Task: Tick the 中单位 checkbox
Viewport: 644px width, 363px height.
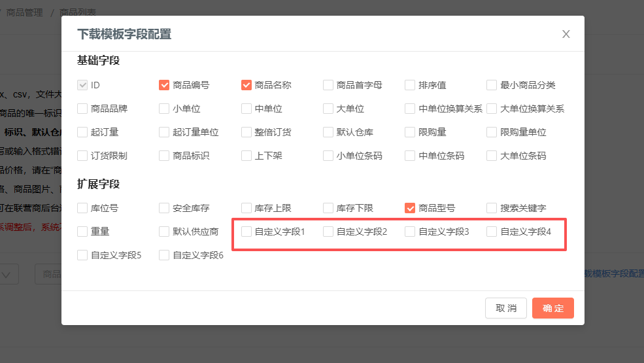Action: click(246, 109)
